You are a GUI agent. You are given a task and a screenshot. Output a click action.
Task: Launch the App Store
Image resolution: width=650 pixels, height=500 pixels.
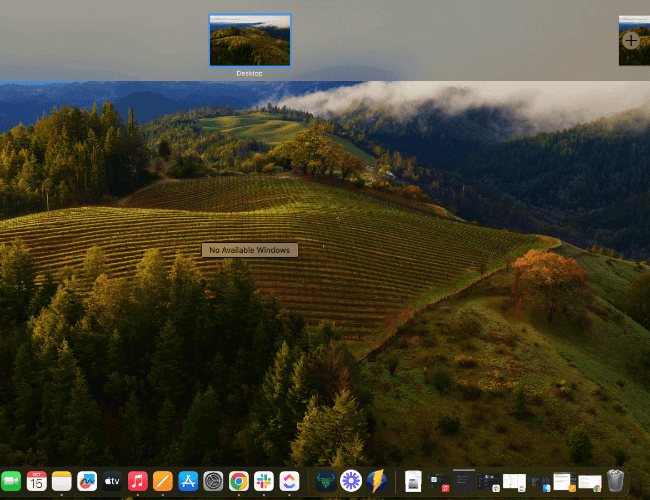point(188,481)
